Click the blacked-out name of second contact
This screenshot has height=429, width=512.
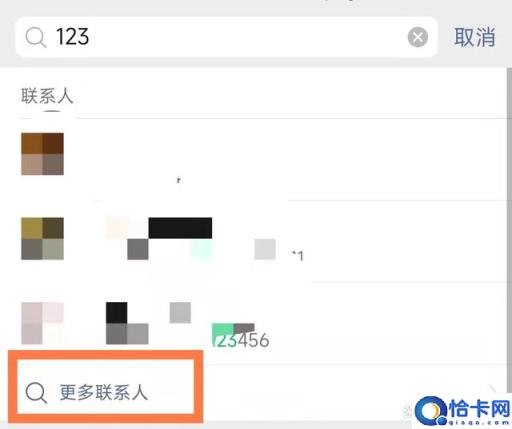point(180,228)
